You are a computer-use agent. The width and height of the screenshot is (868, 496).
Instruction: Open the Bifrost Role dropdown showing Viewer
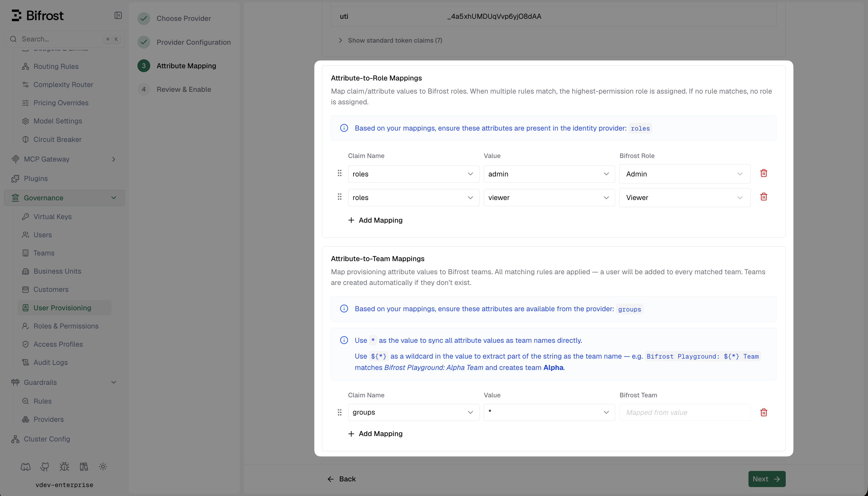coord(685,198)
